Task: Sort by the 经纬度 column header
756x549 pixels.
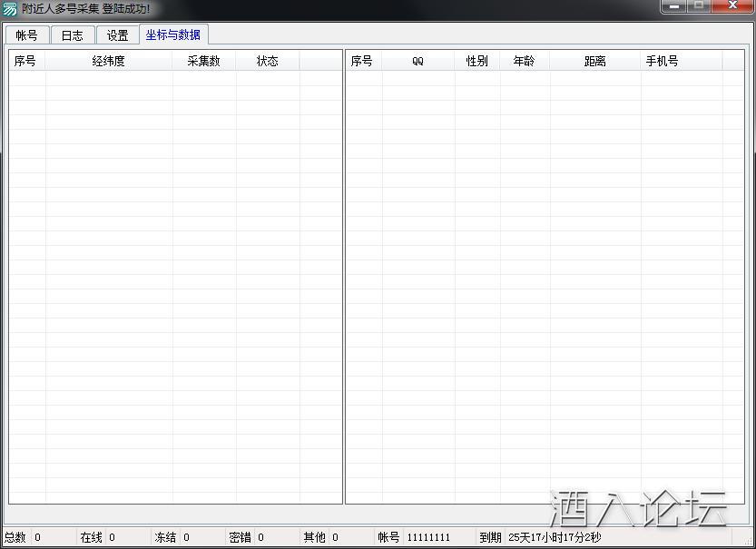Action: pos(108,62)
